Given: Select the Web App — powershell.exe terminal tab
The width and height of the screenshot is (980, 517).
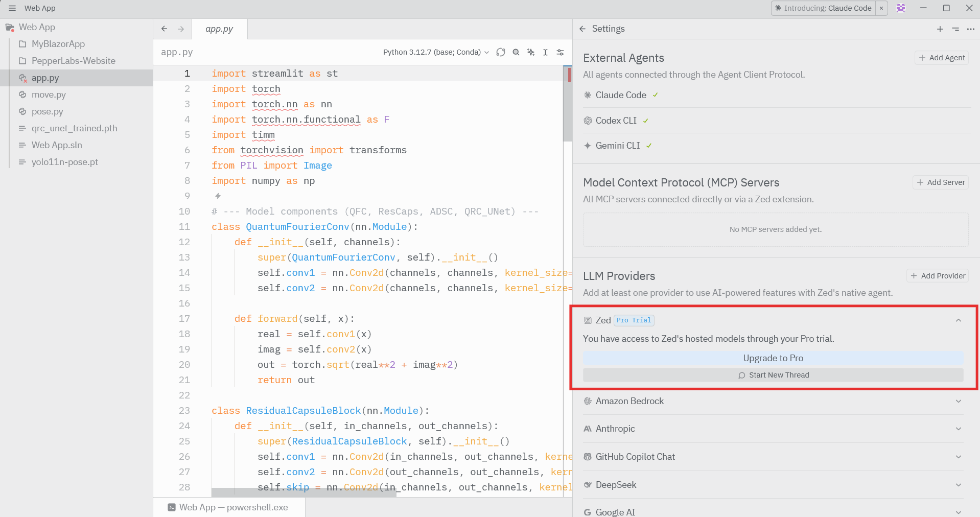Looking at the screenshot, I should [229, 507].
